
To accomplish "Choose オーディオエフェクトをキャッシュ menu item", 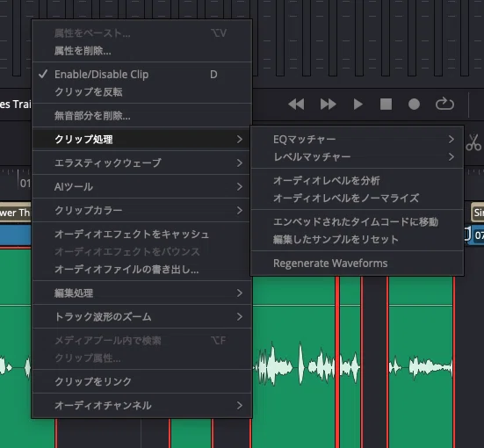I will 142,235.
